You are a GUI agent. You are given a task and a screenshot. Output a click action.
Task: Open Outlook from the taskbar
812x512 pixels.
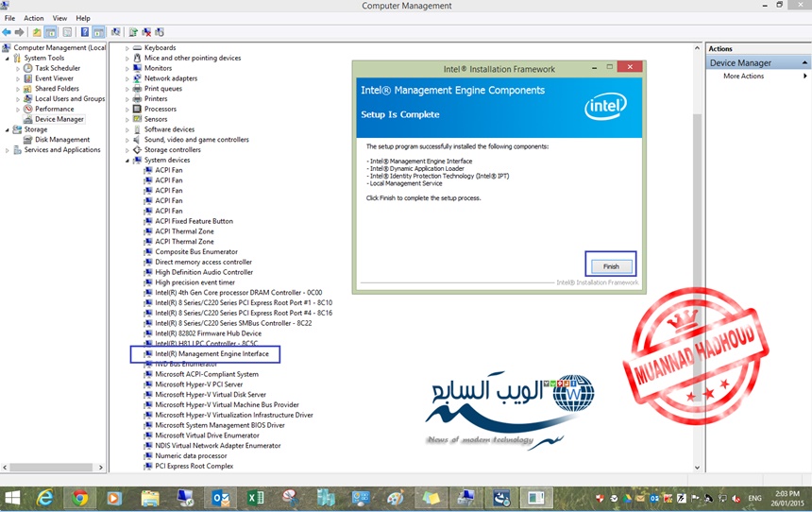click(x=221, y=499)
